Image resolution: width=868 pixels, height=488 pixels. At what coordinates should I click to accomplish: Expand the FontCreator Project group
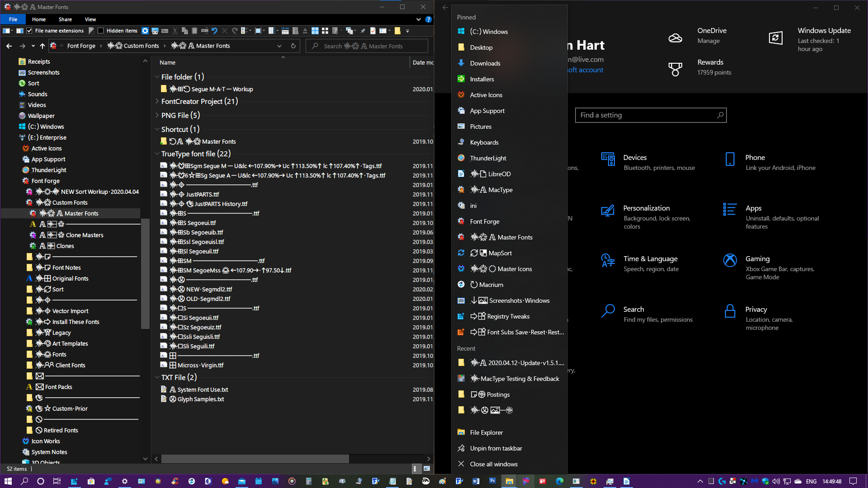click(157, 101)
